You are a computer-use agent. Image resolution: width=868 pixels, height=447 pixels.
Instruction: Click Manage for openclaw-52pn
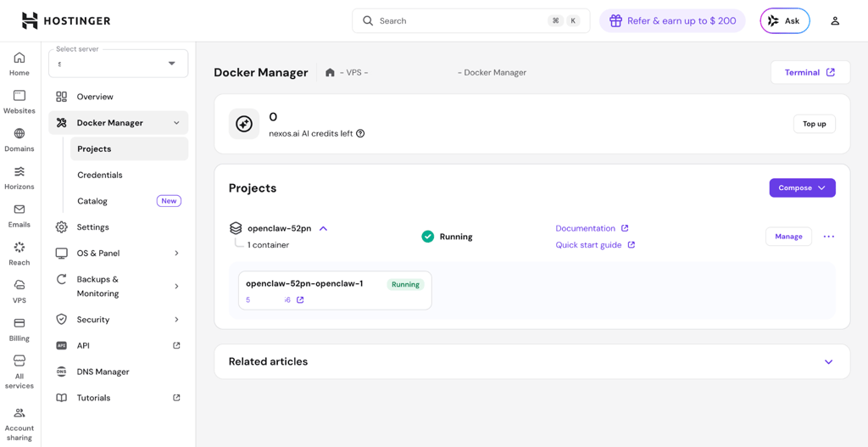788,237
